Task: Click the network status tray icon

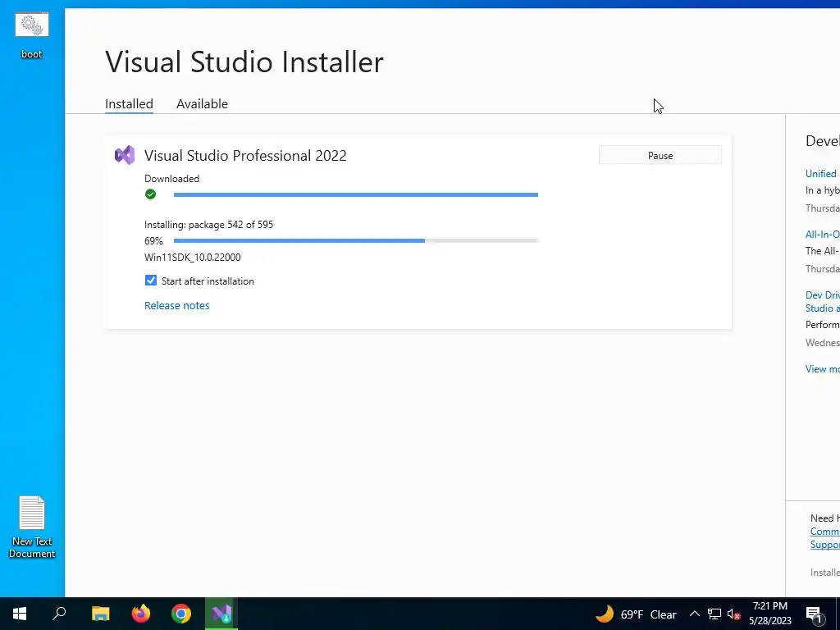Action: point(714,614)
